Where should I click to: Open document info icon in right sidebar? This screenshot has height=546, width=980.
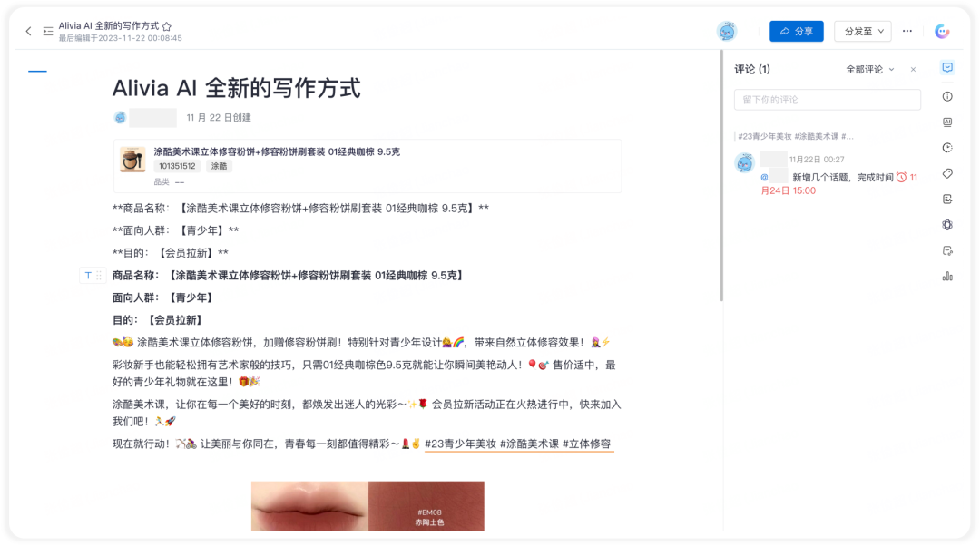click(947, 96)
